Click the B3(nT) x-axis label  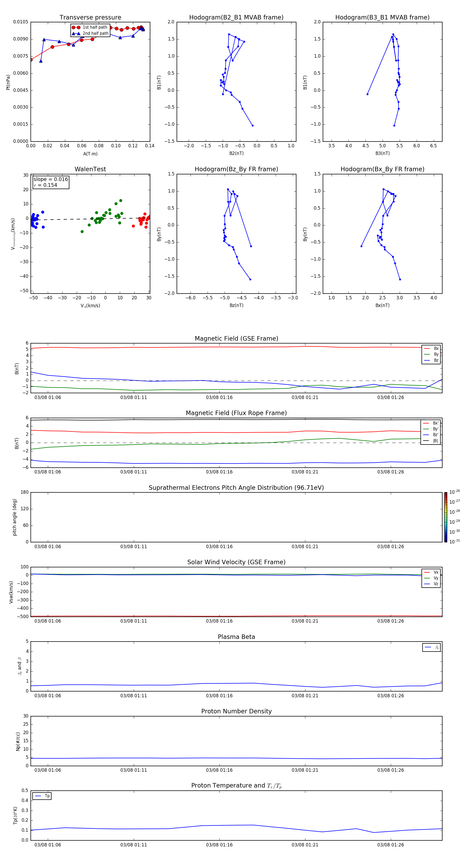click(x=382, y=153)
